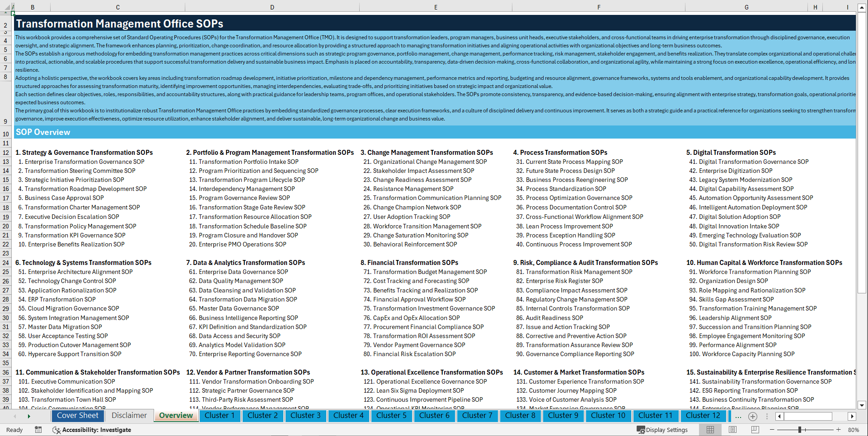Click the horizontal scrollbar right arrow
This screenshot has width=868, height=436.
point(852,416)
